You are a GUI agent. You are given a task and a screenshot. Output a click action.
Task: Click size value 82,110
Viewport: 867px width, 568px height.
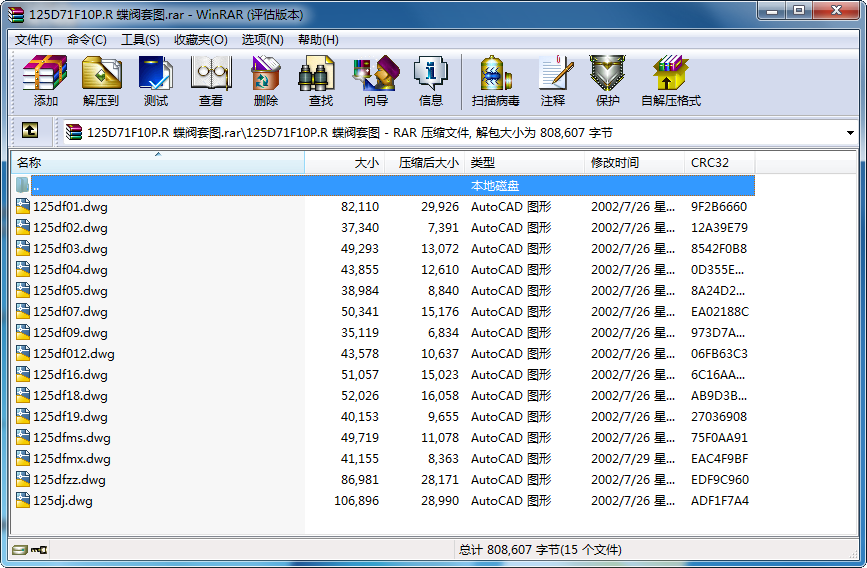[x=360, y=206]
